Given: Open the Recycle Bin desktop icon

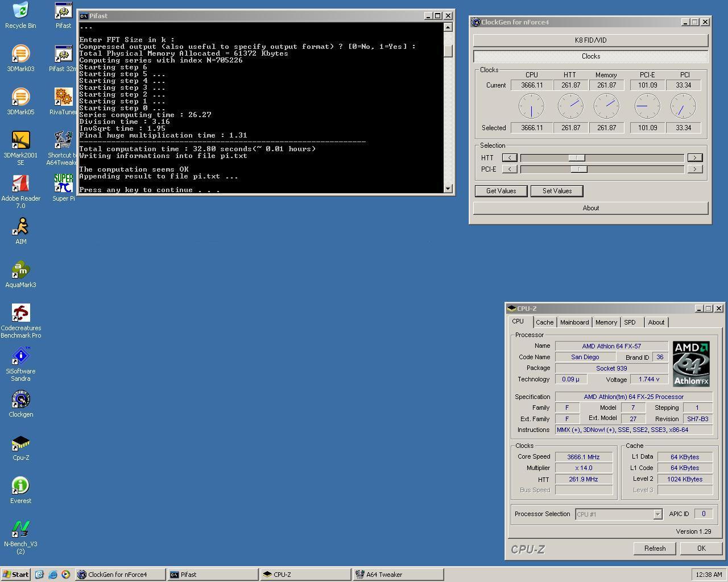Looking at the screenshot, I should 20,15.
